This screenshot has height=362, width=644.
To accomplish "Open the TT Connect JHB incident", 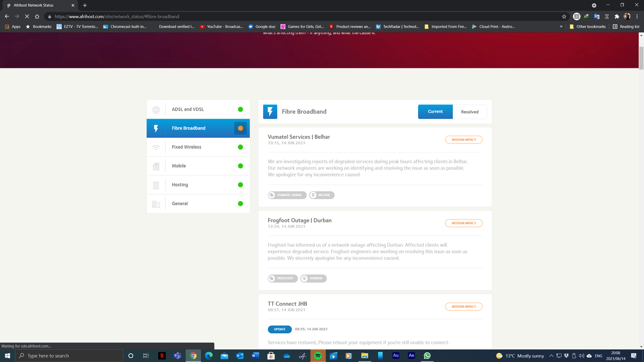I will [287, 304].
